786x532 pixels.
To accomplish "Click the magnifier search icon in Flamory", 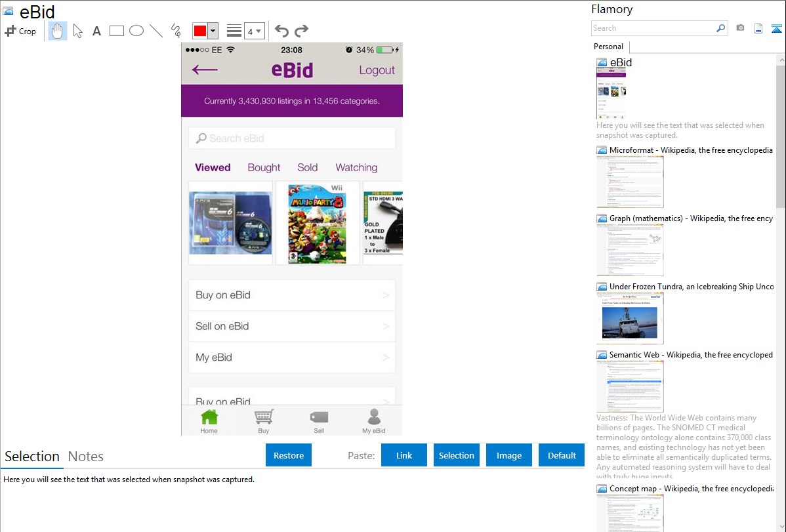I will 721,28.
